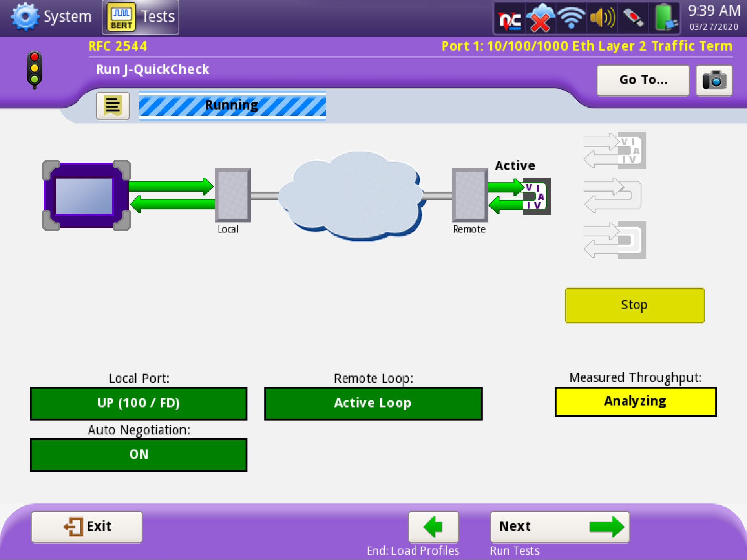Screen dimensions: 747x560
Task: Click Next to proceed to Run Tests
Action: tap(560, 526)
